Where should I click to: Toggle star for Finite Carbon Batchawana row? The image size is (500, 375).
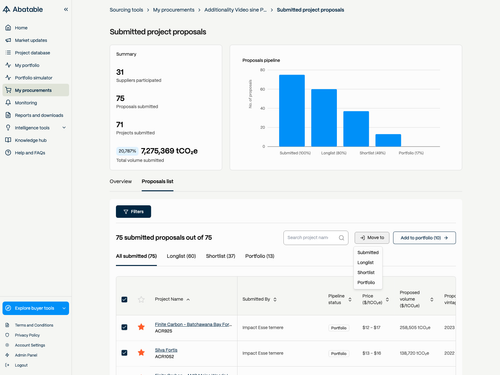(x=141, y=327)
